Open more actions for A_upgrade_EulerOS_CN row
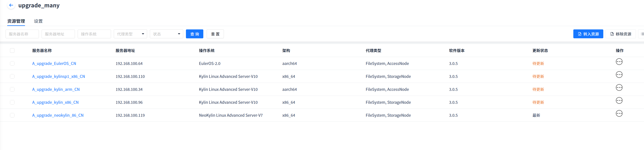The image size is (644, 150). (619, 62)
